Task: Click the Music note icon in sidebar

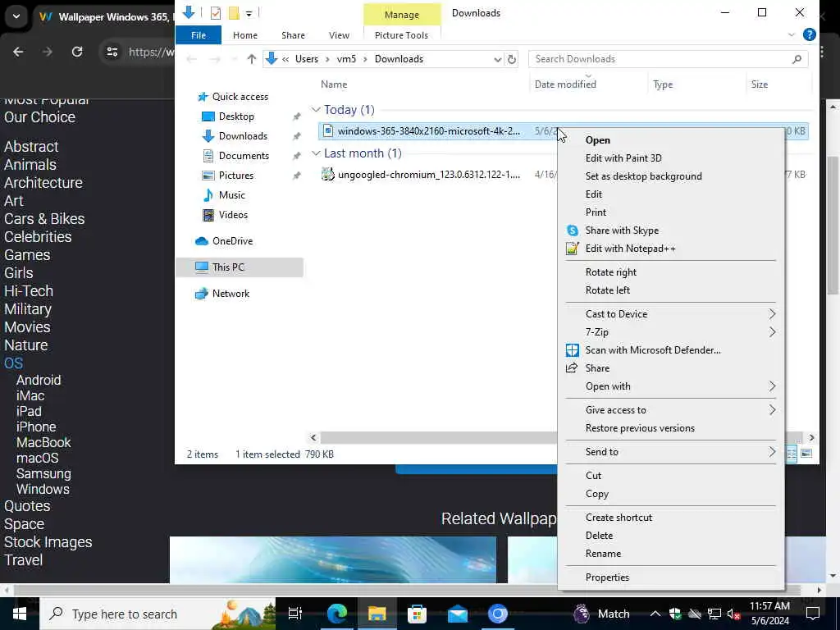Action: pos(208,195)
